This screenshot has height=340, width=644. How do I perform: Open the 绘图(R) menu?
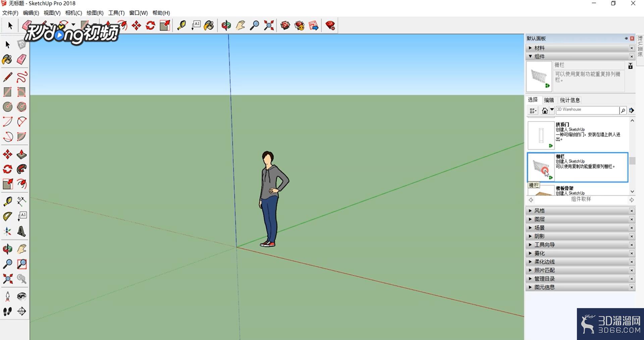pos(95,13)
